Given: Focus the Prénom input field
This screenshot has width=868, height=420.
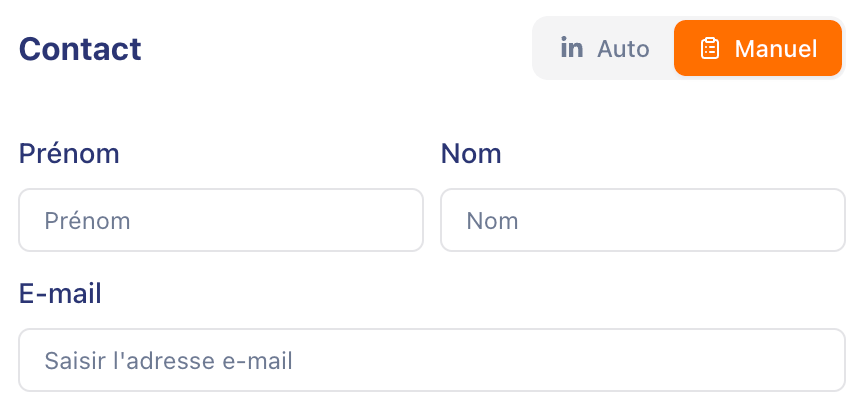Looking at the screenshot, I should point(221,220).
